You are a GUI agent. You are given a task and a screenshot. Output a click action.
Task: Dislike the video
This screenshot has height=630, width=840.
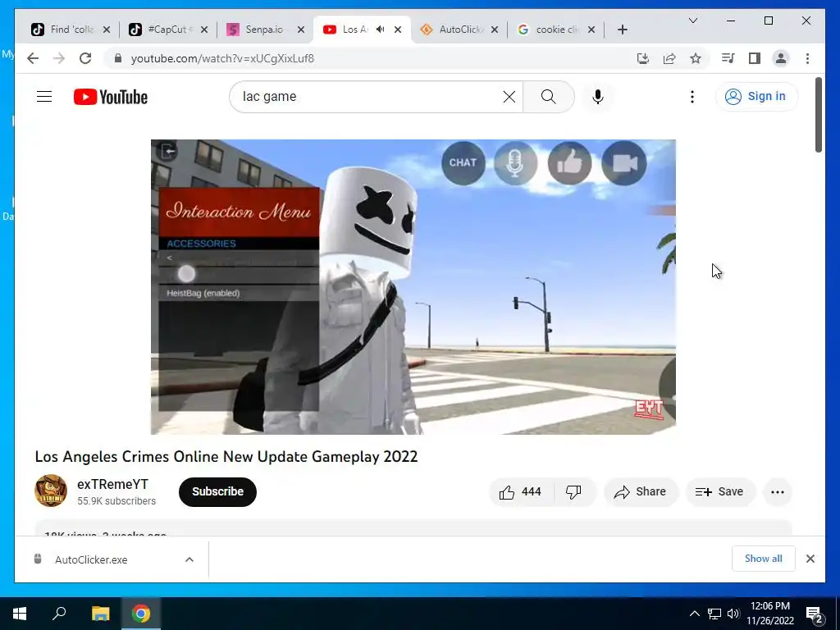click(x=573, y=492)
